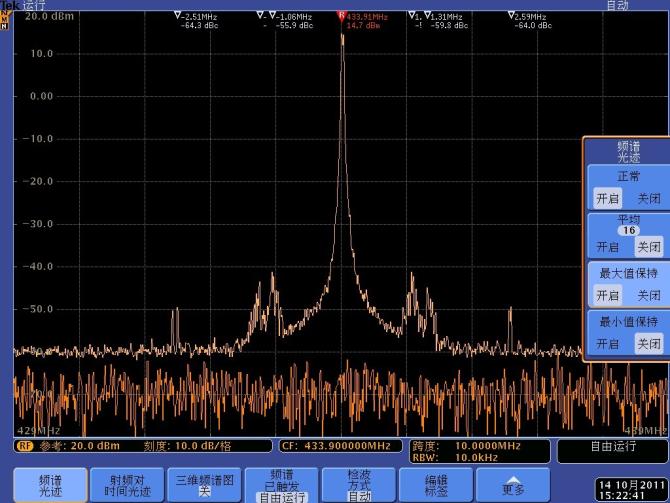Enable 最小值保持 trace with 开启
The height and width of the screenshot is (503, 670).
[x=607, y=344]
